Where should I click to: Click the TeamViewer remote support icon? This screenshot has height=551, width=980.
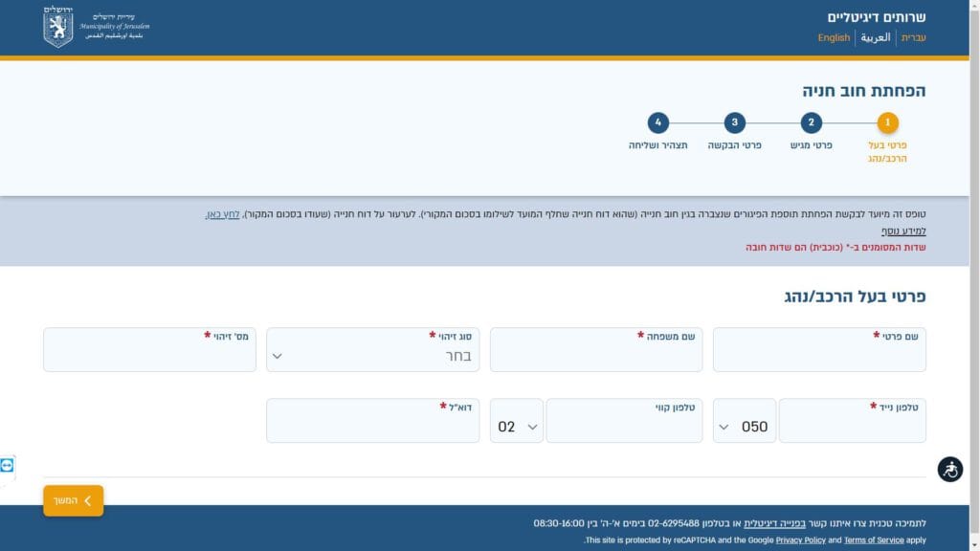point(8,465)
